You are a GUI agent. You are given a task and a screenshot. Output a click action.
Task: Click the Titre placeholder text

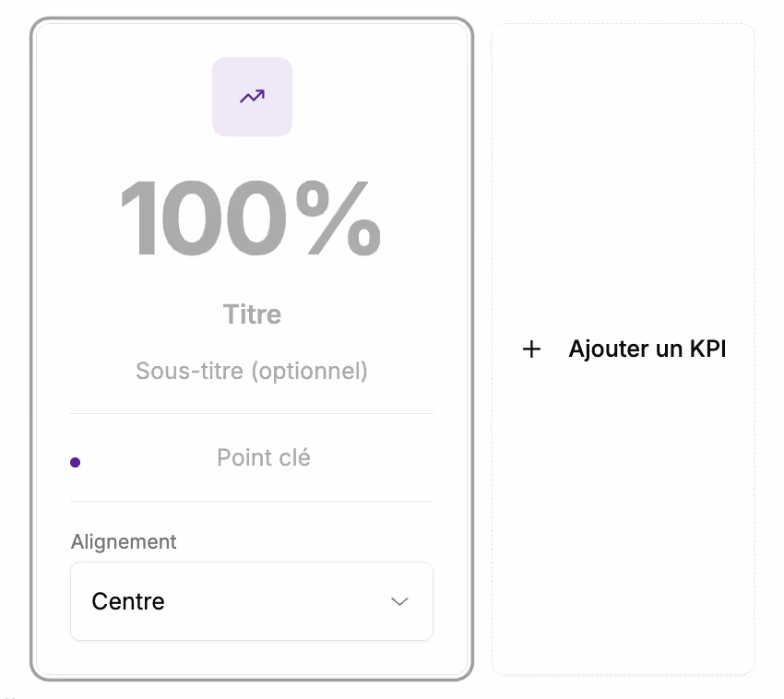252,314
